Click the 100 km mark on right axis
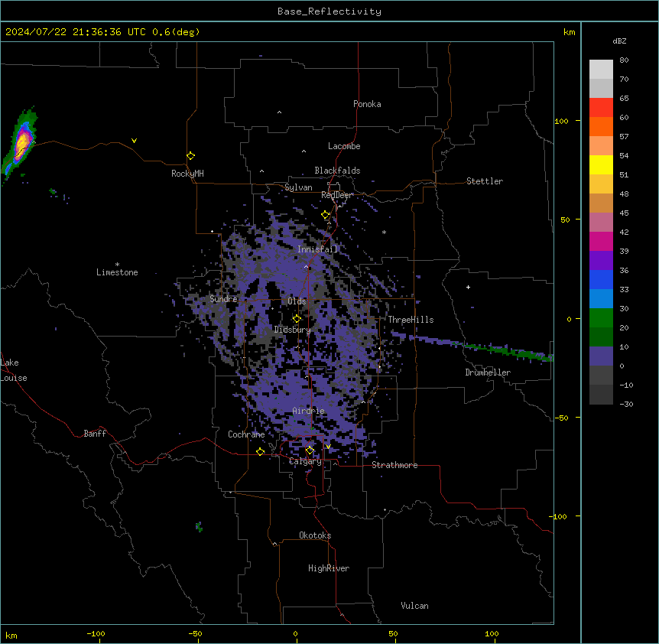659x644 pixels. [561, 121]
